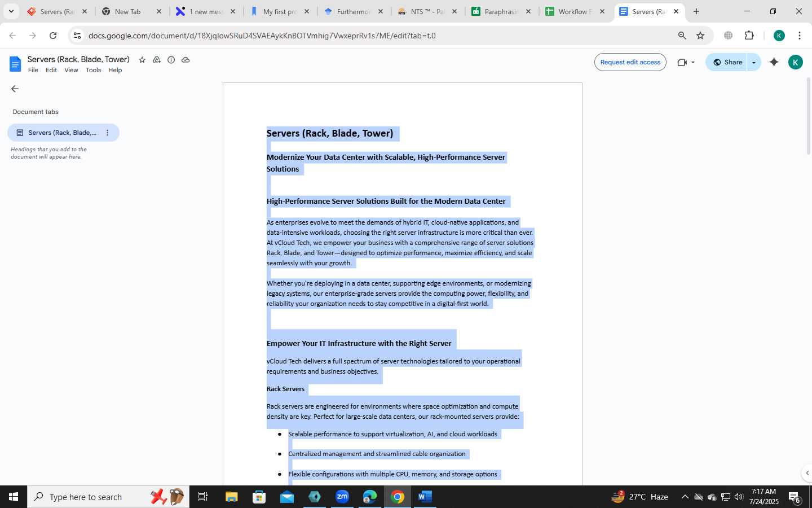Switch to the New Tab browser tab
Viewport: 812px width, 508px height.
[x=131, y=11]
